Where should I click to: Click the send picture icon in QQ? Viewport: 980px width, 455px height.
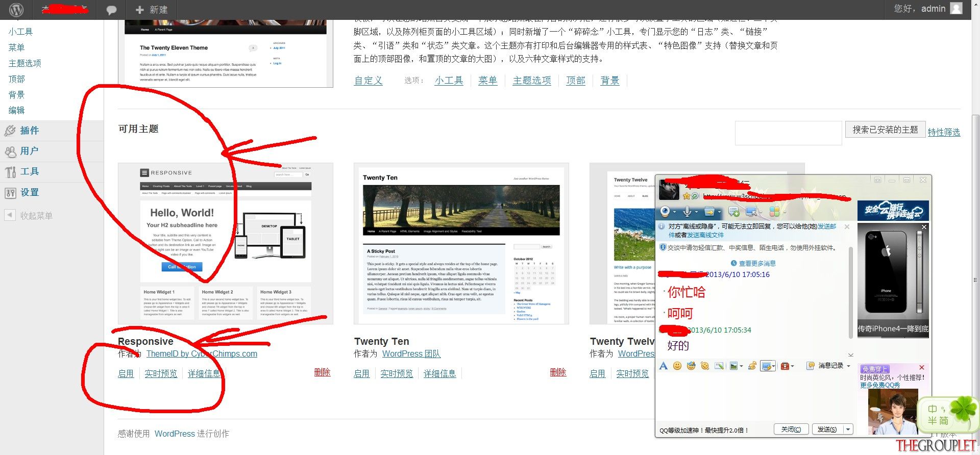click(x=733, y=366)
